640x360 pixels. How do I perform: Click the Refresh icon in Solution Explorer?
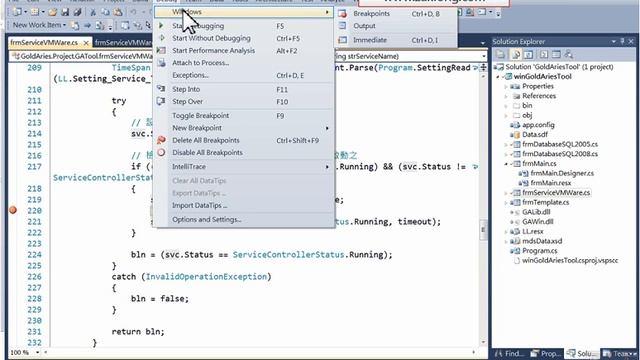pos(529,54)
